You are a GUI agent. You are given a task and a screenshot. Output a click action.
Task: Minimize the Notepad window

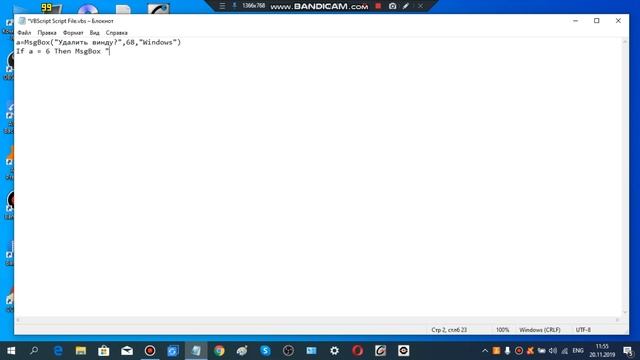576,21
